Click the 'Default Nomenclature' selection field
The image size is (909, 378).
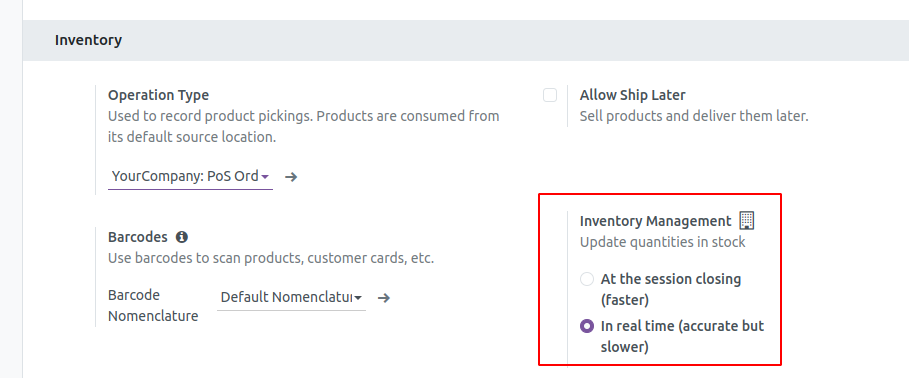point(291,297)
